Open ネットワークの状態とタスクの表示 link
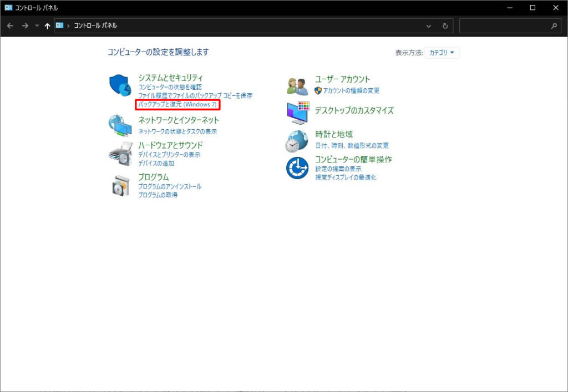 point(177,131)
